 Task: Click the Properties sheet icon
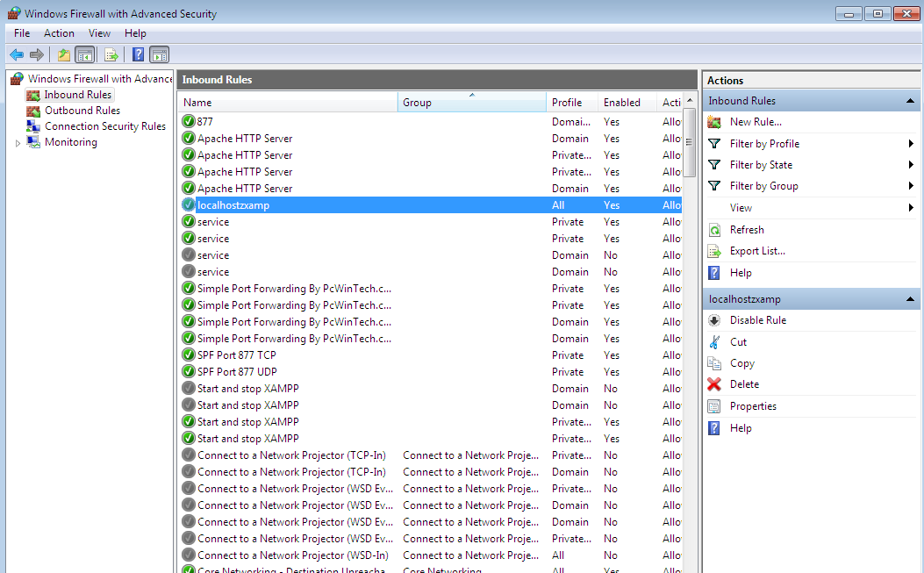click(714, 406)
